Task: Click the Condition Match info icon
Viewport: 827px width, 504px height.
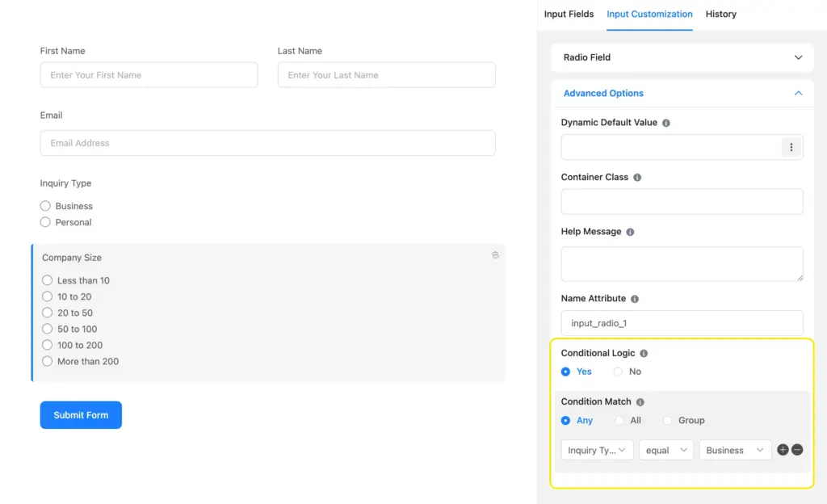Action: click(x=640, y=402)
